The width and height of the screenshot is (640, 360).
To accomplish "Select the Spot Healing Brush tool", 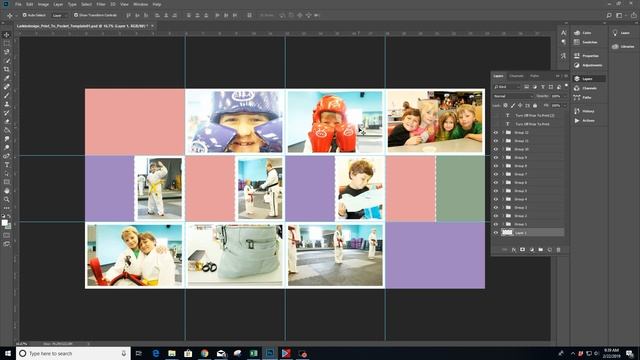I will (7, 87).
